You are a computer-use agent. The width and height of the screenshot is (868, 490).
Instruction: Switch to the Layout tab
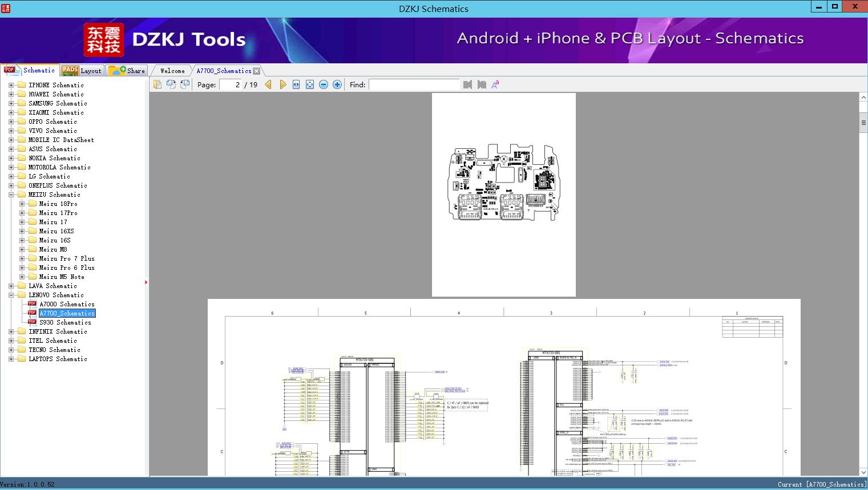(82, 71)
